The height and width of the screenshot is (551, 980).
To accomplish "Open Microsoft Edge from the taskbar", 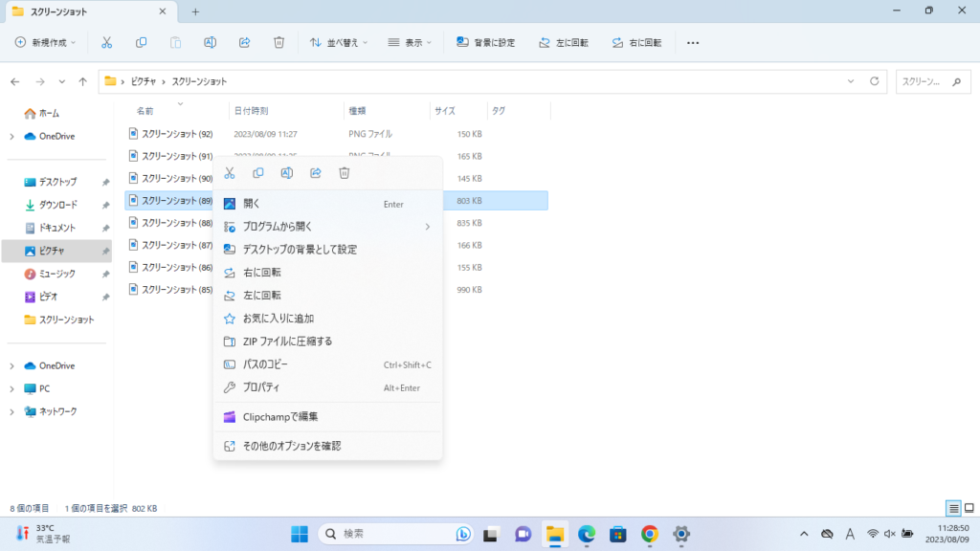I will [587, 534].
